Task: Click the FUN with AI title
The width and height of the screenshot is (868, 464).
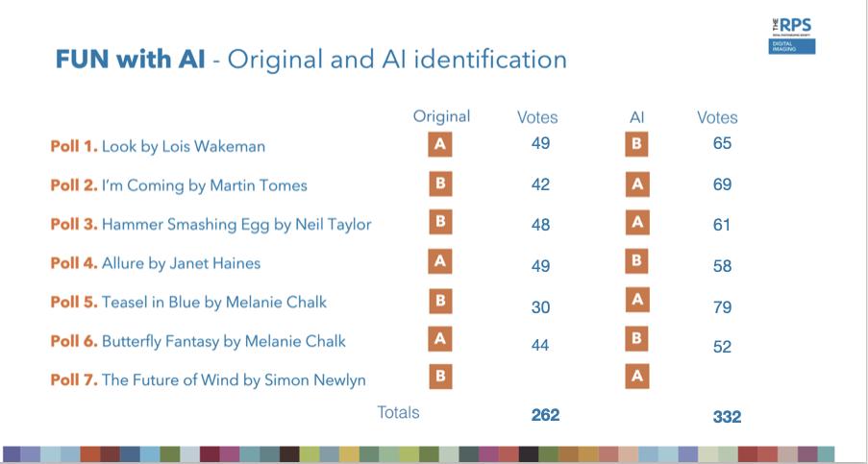Action: click(x=130, y=60)
